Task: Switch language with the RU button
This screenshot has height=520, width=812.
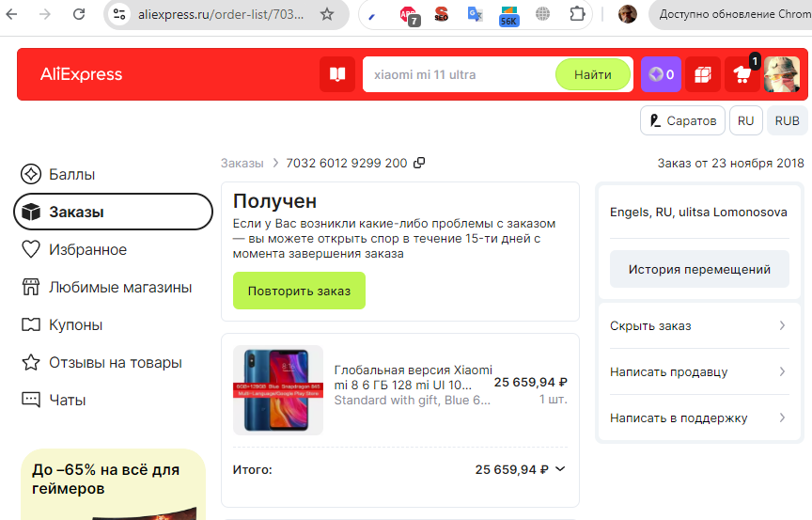Action: [x=745, y=120]
